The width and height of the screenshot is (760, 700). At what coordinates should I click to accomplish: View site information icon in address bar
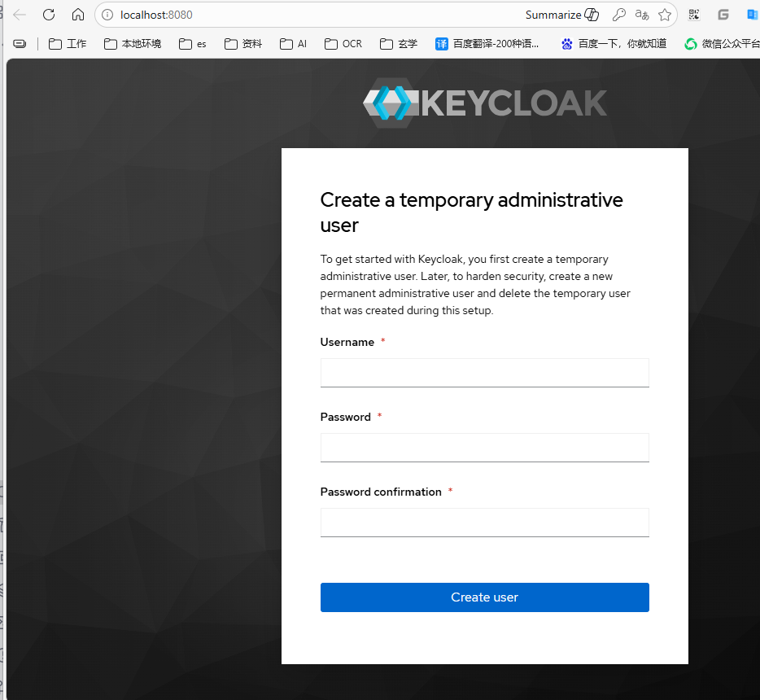coord(107,15)
